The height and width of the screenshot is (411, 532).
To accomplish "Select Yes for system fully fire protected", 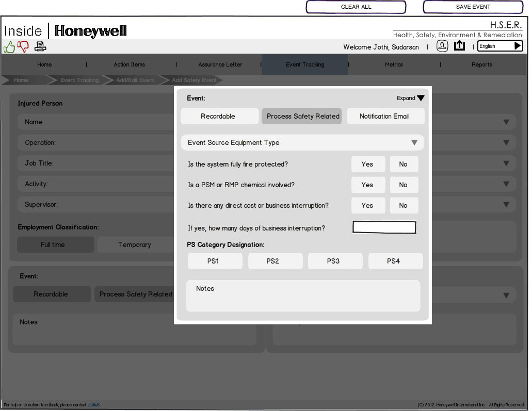I will click(x=367, y=165).
